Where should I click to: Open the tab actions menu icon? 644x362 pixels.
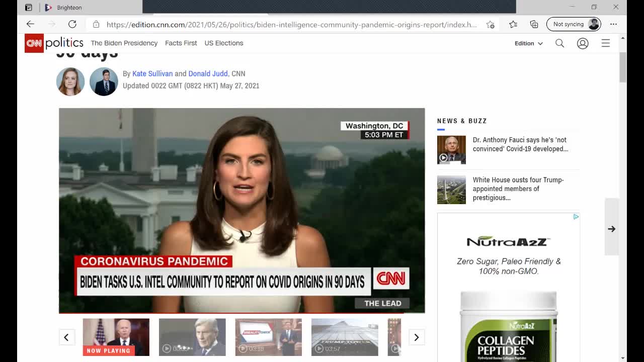pos(29,8)
